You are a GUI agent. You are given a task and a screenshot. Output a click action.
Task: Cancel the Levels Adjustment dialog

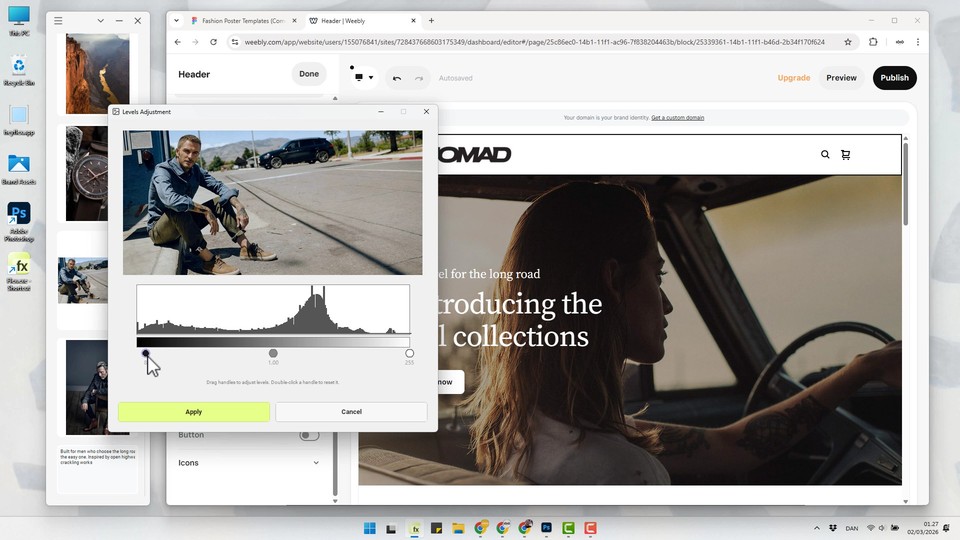(x=351, y=412)
